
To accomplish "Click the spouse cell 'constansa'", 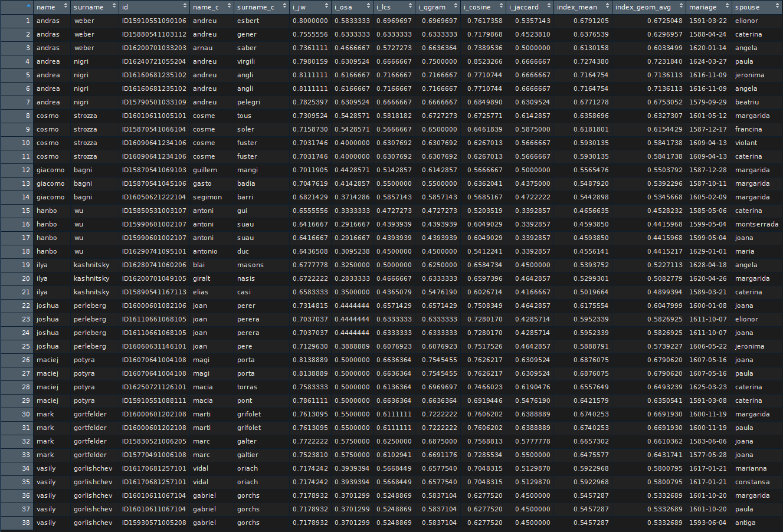I will coord(752,482).
